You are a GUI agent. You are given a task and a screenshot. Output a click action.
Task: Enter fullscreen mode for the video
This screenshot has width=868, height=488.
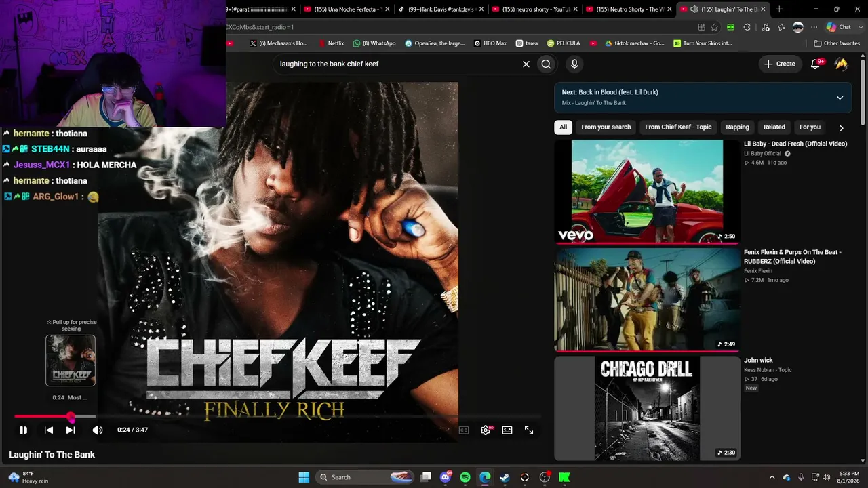pyautogui.click(x=529, y=430)
